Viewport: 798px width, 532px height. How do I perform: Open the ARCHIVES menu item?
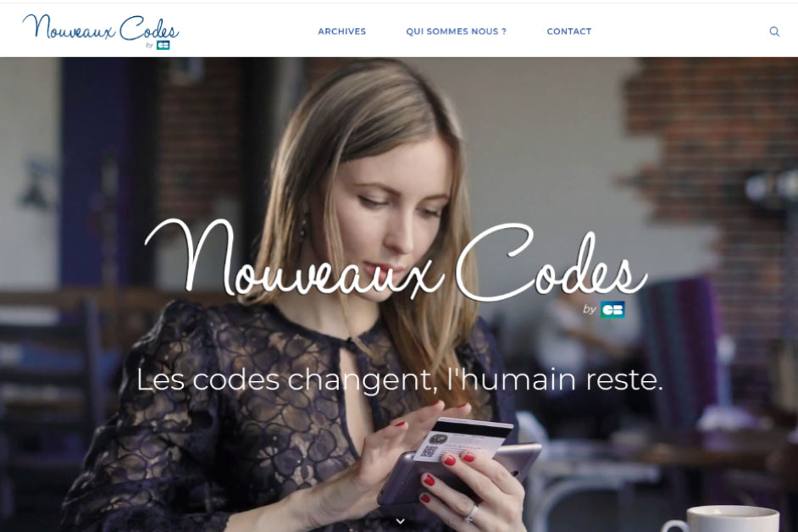[x=342, y=31]
